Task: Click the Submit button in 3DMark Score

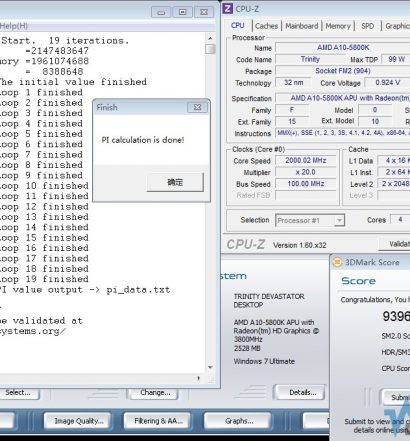Action: pos(396,398)
